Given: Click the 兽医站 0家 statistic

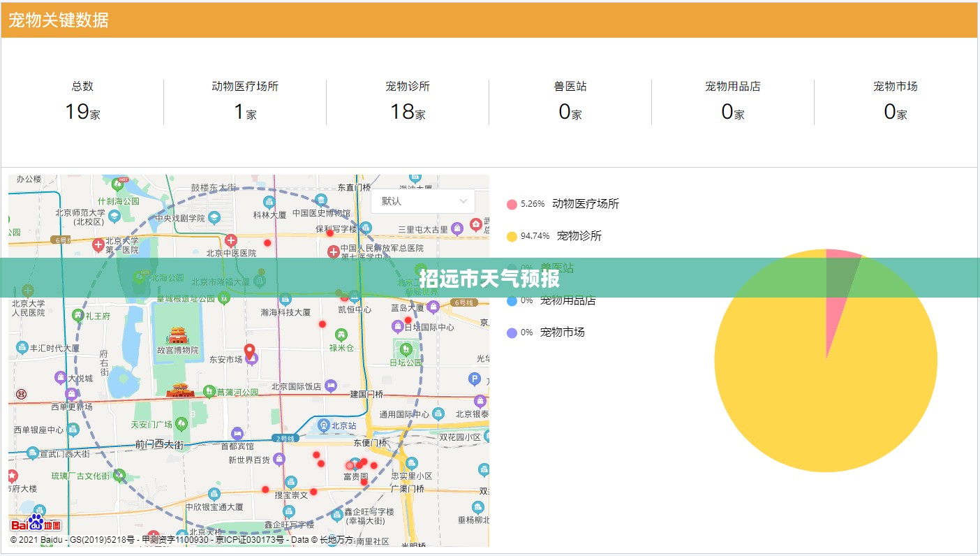Looking at the screenshot, I should [570, 102].
